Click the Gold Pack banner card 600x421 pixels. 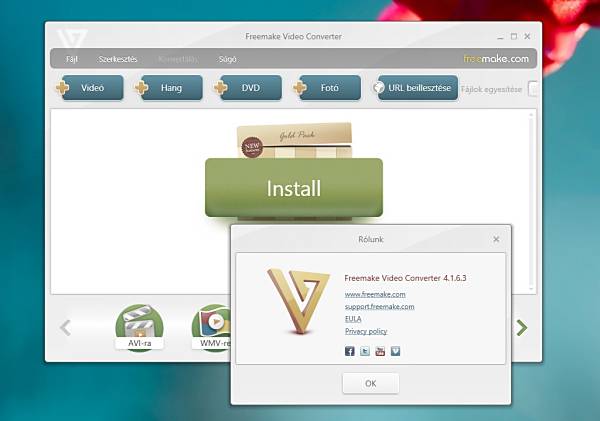tap(295, 140)
